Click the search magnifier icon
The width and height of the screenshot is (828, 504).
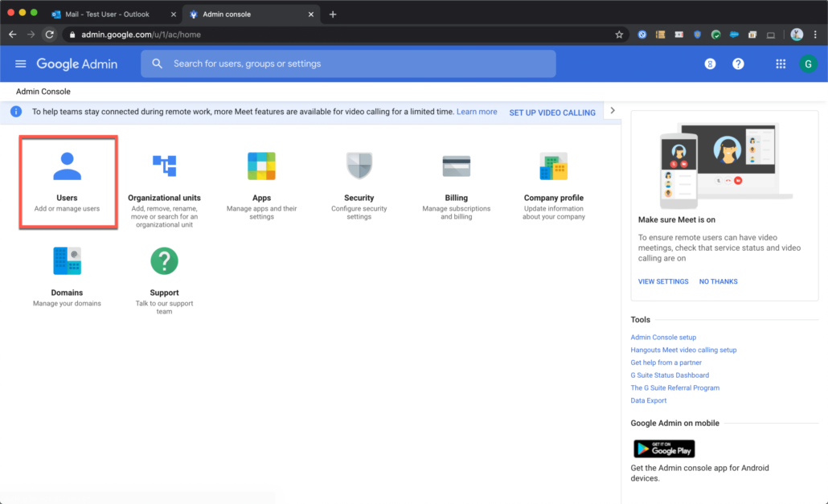click(158, 64)
